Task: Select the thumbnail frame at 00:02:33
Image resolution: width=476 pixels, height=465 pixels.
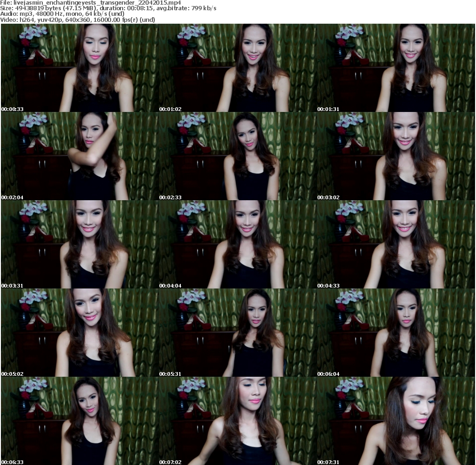Action: (238, 156)
